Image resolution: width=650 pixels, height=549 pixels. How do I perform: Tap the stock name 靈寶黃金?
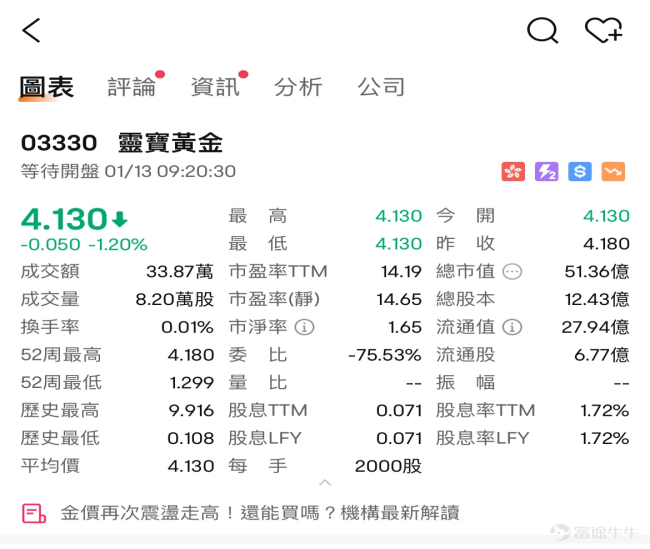pyautogui.click(x=170, y=143)
